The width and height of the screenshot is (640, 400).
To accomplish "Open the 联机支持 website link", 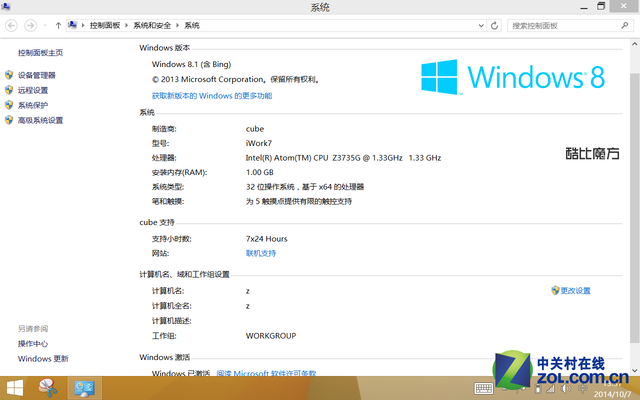I will [261, 253].
